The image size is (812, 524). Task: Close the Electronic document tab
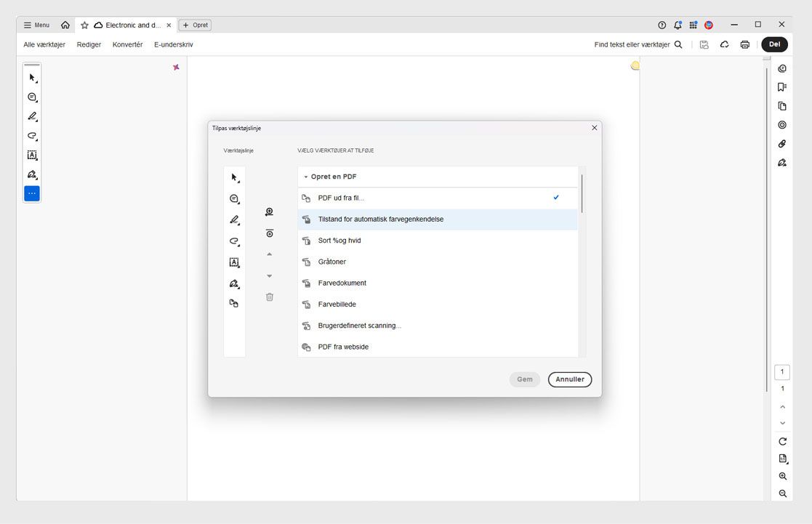click(169, 25)
